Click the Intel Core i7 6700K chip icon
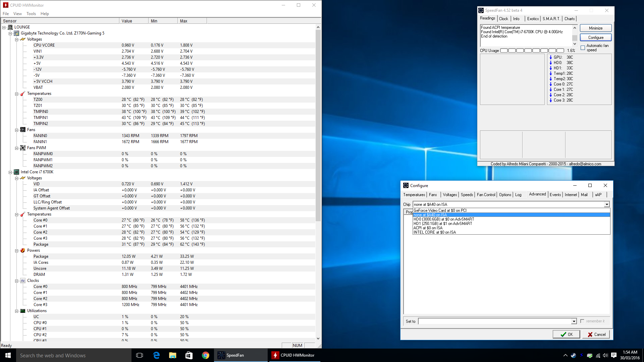 coord(16,172)
